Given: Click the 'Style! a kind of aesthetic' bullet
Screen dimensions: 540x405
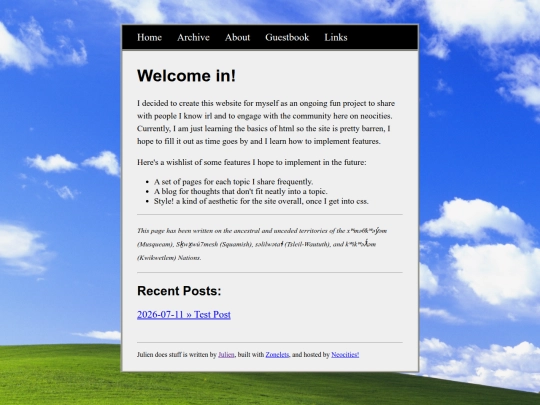Looking at the screenshot, I should (261, 201).
